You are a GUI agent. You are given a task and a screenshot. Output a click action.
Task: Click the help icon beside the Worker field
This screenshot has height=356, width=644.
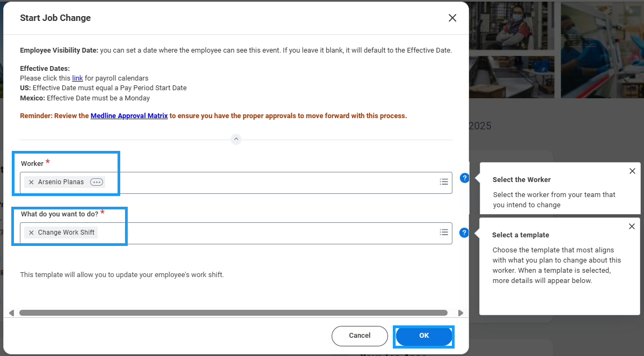464,178
